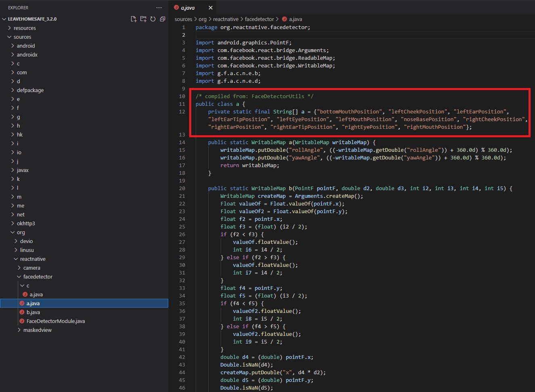Screen dimensions: 535x392
Task: Close the a.java editor tab
Action: tap(211, 8)
